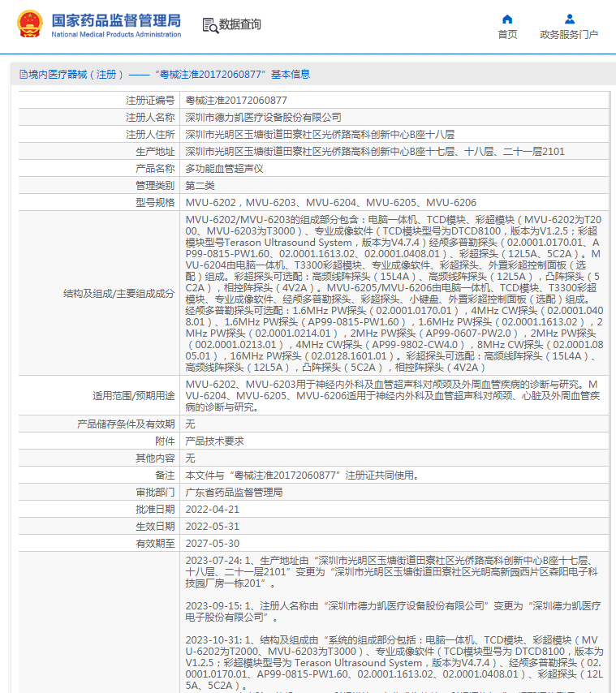Click attachment value 产品技术要求
This screenshot has height=693, width=616.
(x=215, y=441)
